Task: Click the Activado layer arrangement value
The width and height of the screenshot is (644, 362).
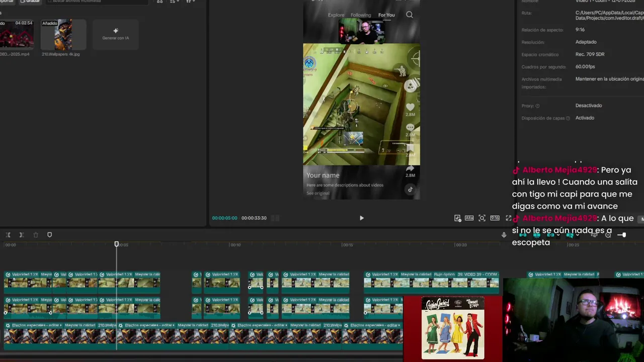Action: (585, 118)
